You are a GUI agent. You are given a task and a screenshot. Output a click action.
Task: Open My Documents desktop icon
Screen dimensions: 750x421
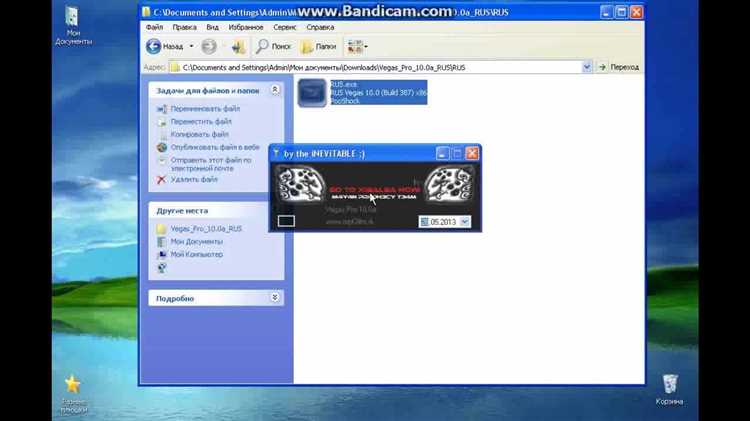tap(73, 18)
